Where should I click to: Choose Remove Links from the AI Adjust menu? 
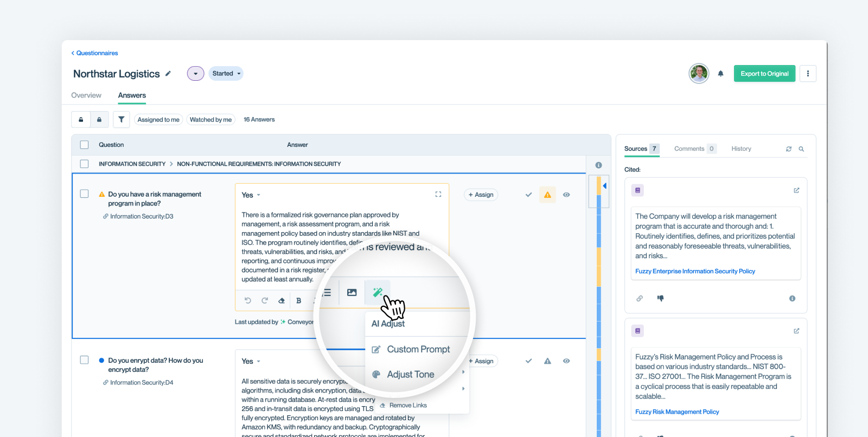click(x=404, y=406)
